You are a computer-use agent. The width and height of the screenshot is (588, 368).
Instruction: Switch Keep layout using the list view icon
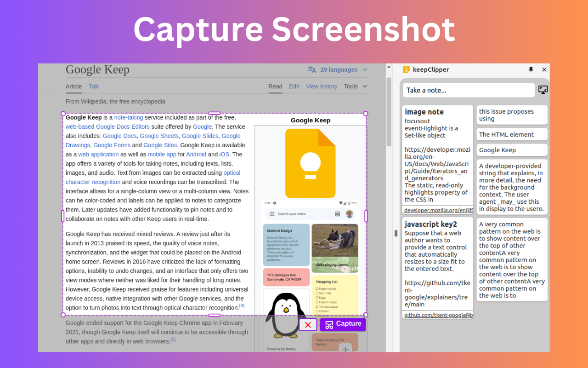(x=338, y=214)
